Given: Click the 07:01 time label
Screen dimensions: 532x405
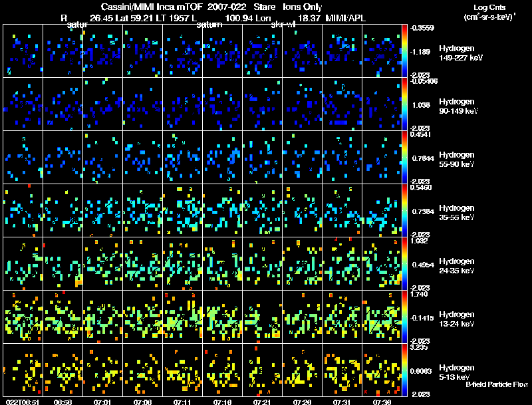Looking at the screenshot, I should [102, 402].
